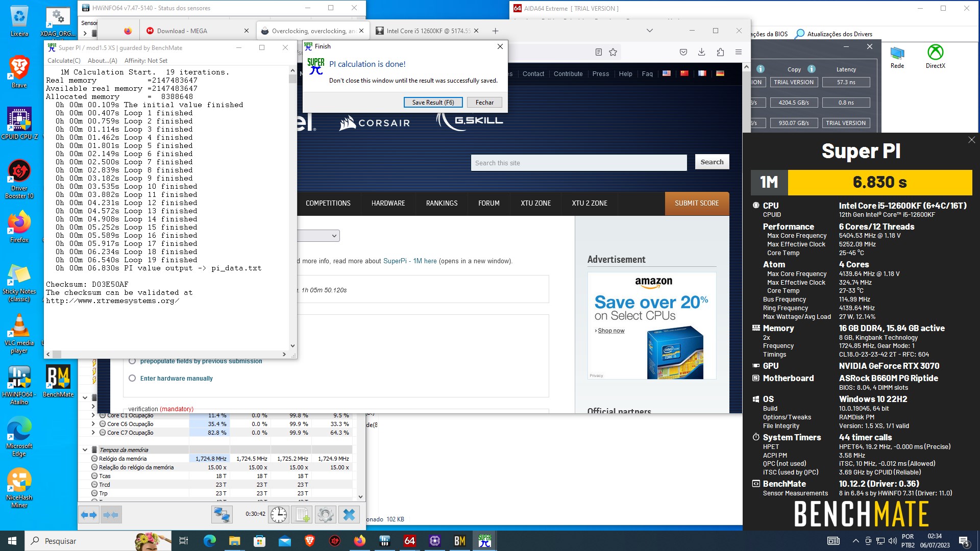Open HWiNFO sensor settings gear icon
980x551 pixels.
point(326,515)
